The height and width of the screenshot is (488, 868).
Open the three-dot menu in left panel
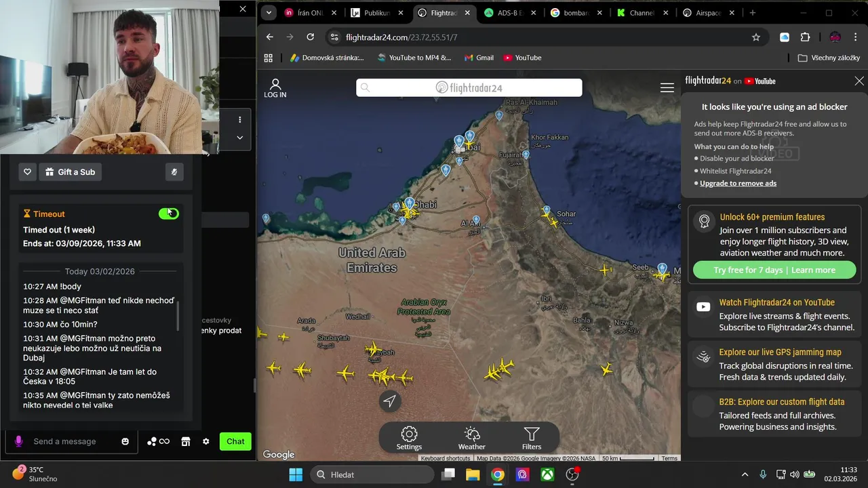click(239, 119)
